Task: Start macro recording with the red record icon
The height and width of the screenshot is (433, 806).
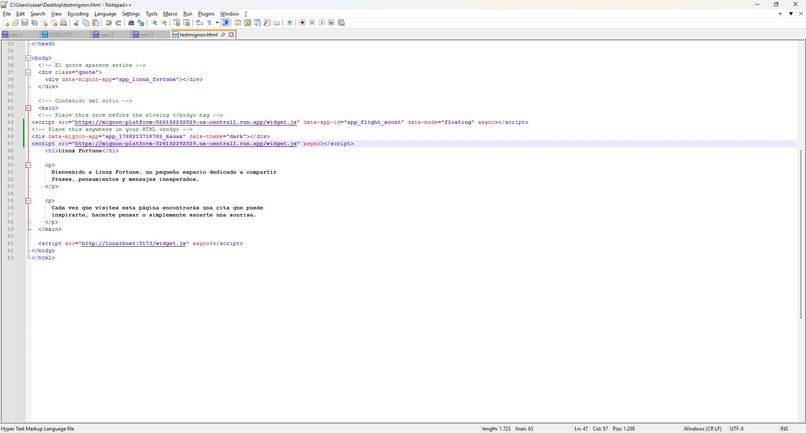Action: pyautogui.click(x=302, y=23)
